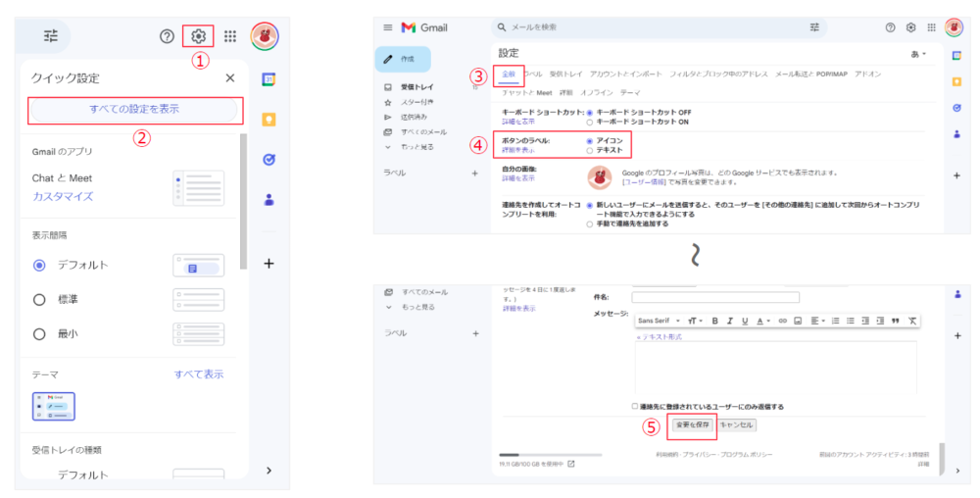The height and width of the screenshot is (498, 980).
Task: Switch to メール転送と POP/IMAP tab
Action: (x=811, y=75)
